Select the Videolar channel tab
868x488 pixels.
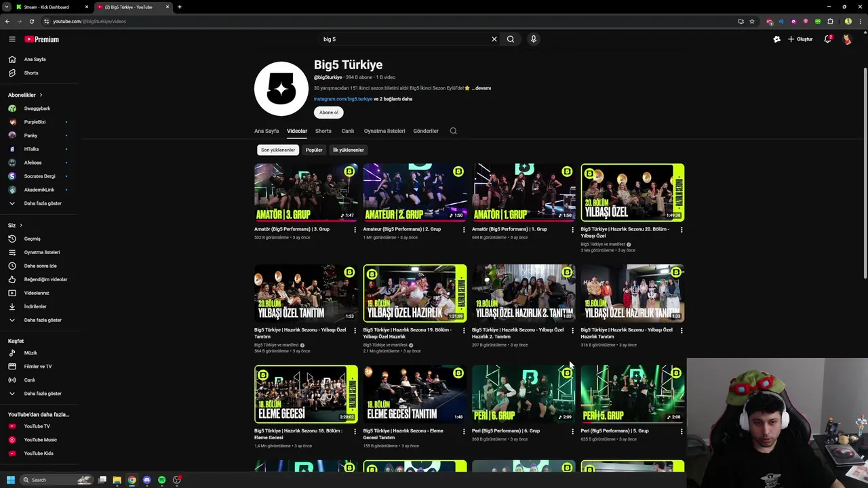point(297,131)
